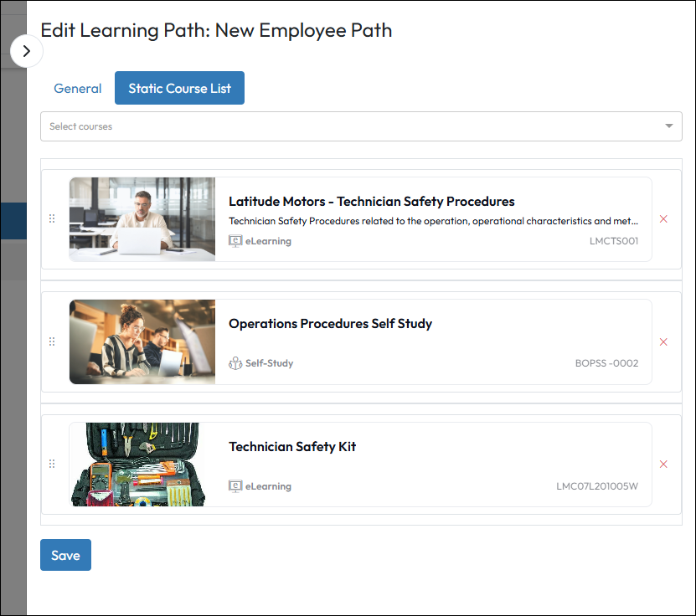This screenshot has height=616, width=696.
Task: Remove Latitude Motors Technician Safety Procedures course
Action: [663, 219]
